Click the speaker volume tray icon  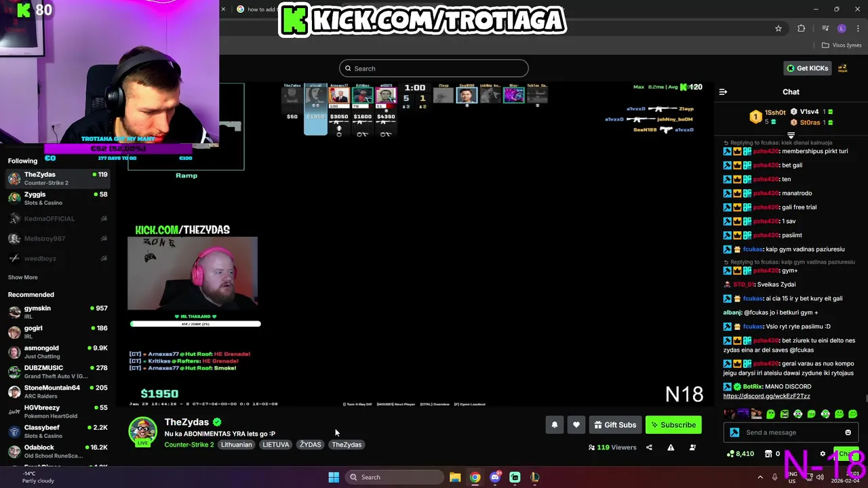tap(819, 477)
